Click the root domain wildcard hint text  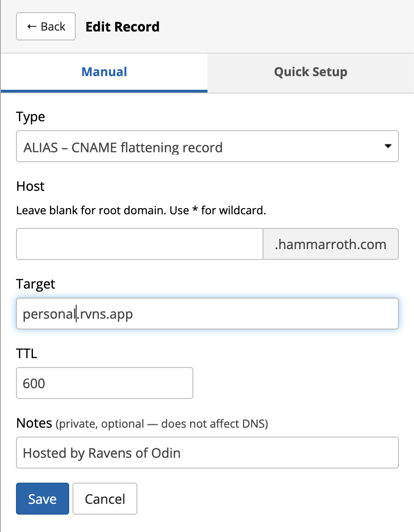[141, 211]
